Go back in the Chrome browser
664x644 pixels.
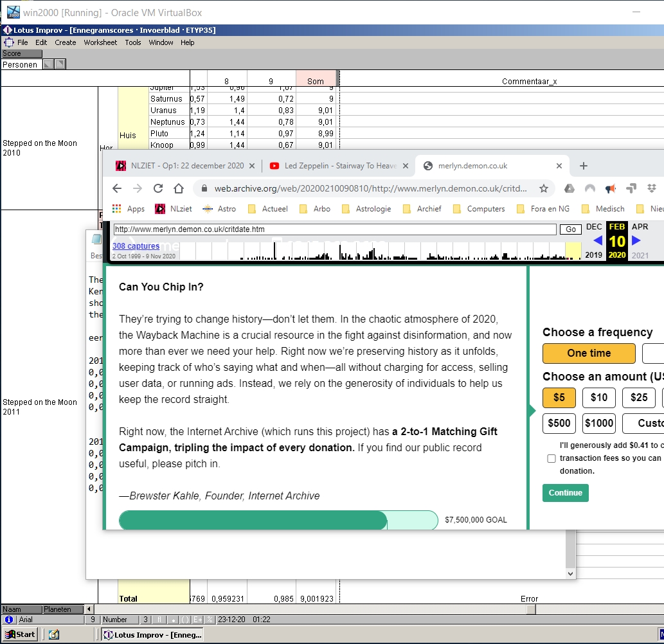point(117,188)
